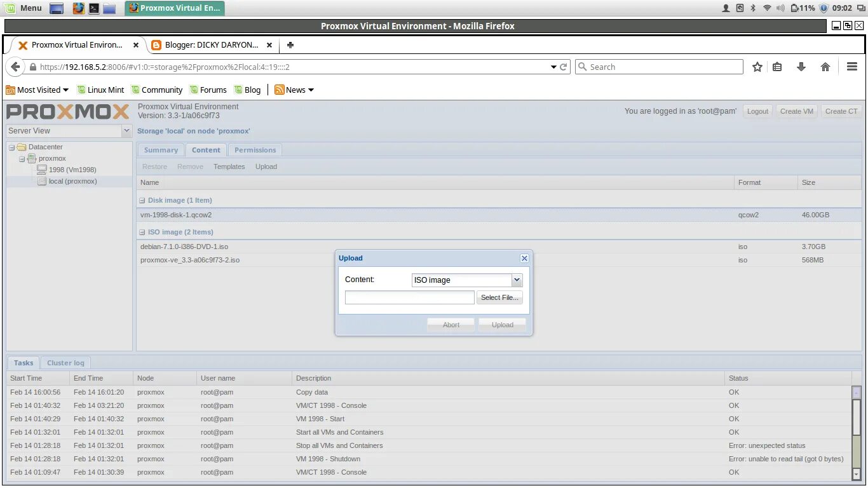Image resolution: width=868 pixels, height=488 pixels.
Task: Open the Forums bookmark
Action: click(208, 90)
